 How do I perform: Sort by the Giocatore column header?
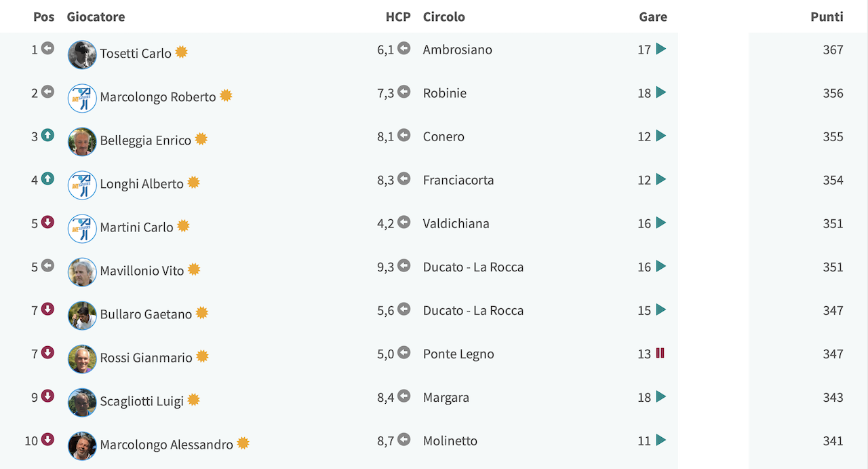click(x=96, y=17)
